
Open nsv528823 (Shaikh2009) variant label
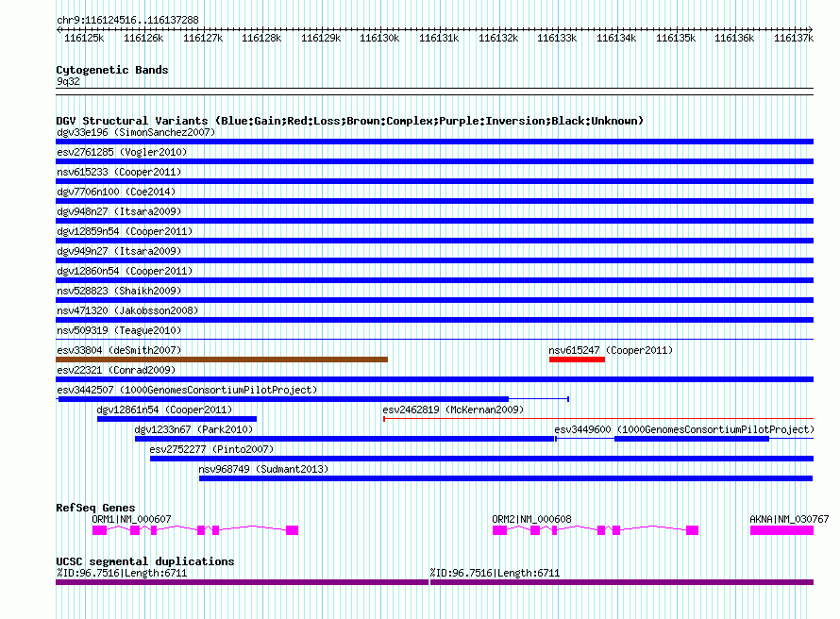119,291
